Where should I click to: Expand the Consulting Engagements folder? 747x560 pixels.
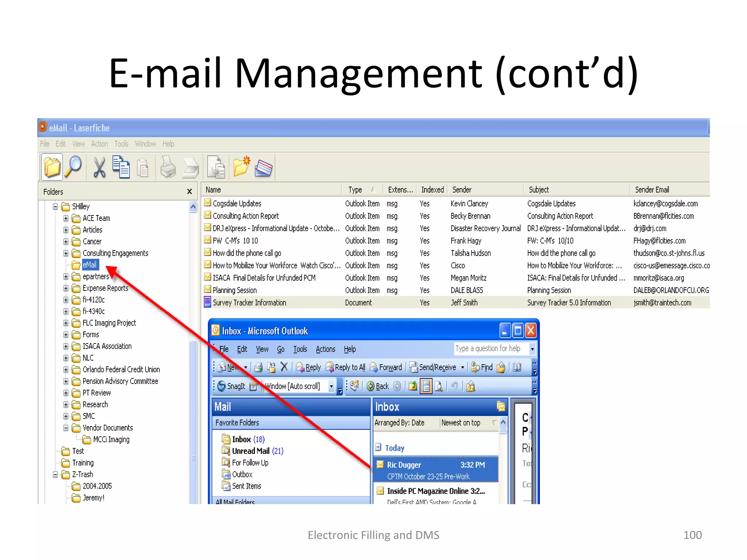pos(66,253)
